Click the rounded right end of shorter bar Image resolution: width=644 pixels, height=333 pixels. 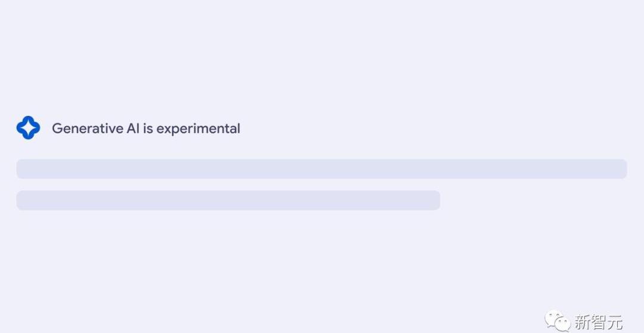[x=435, y=201]
